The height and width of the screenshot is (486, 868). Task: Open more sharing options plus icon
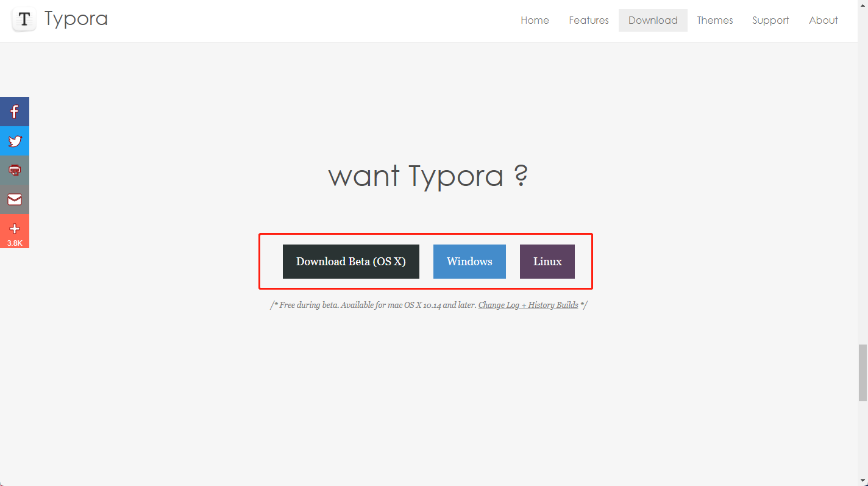coord(15,231)
